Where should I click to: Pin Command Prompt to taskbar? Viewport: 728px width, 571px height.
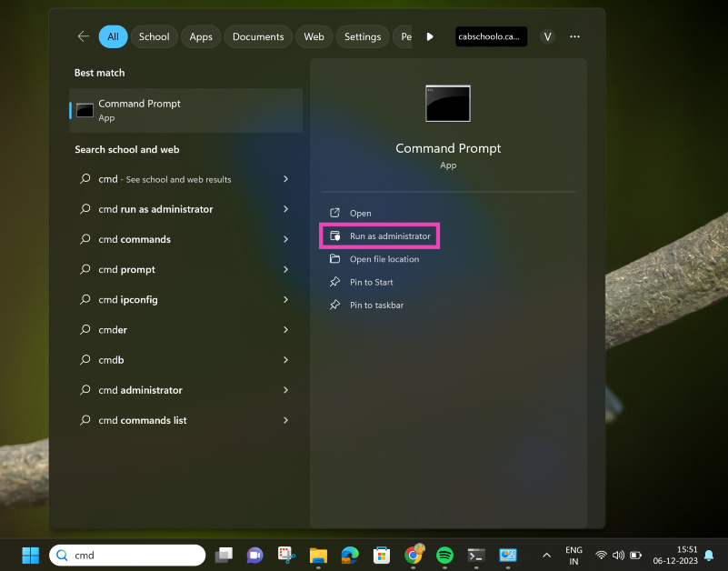[376, 305]
